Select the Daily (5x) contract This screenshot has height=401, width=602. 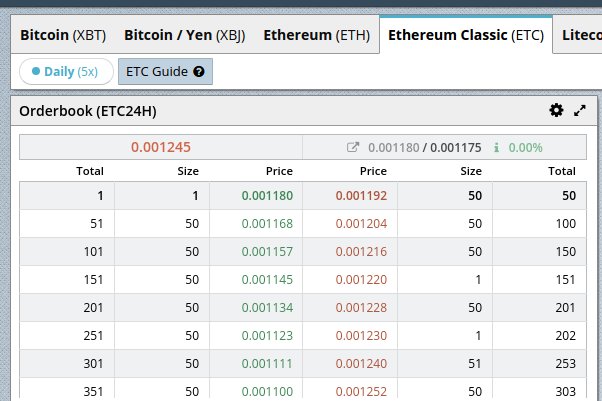click(x=66, y=71)
